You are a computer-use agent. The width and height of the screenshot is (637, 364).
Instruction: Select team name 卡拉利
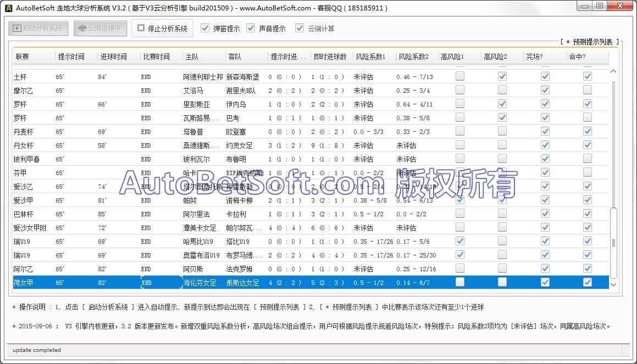click(236, 214)
